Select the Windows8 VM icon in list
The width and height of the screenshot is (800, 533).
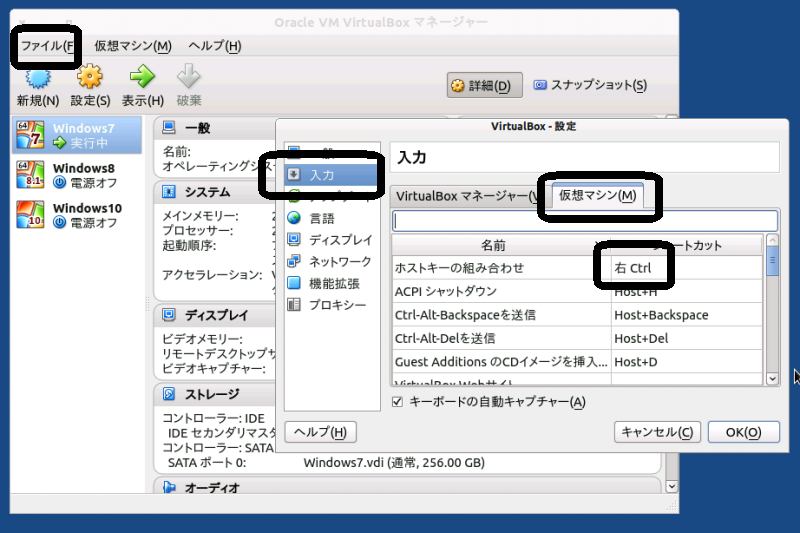(x=30, y=175)
